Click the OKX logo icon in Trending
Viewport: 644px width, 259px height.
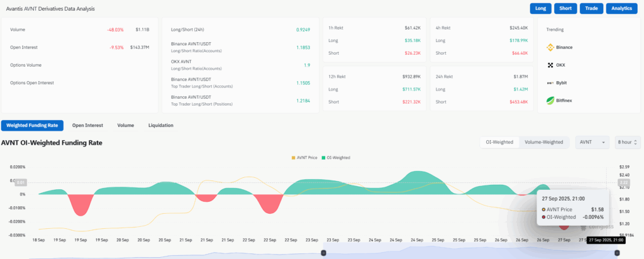point(550,65)
